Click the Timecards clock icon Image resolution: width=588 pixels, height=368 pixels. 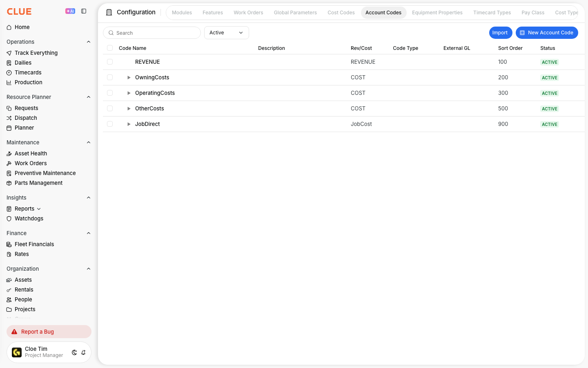tap(9, 73)
